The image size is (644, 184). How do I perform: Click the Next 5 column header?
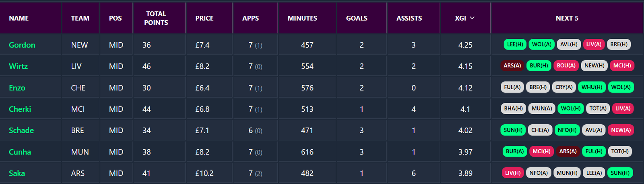pyautogui.click(x=567, y=18)
